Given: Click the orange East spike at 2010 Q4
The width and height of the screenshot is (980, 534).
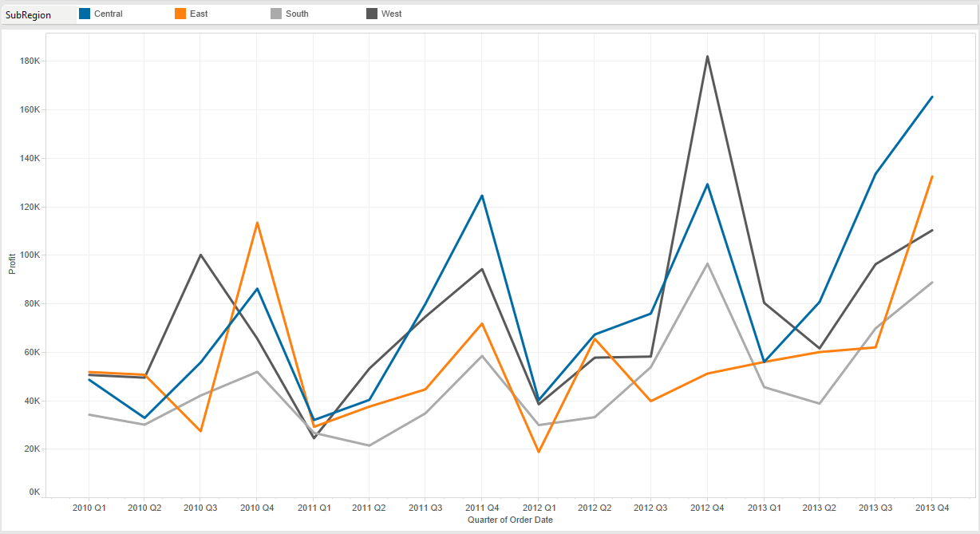Looking at the screenshot, I should (x=255, y=222).
